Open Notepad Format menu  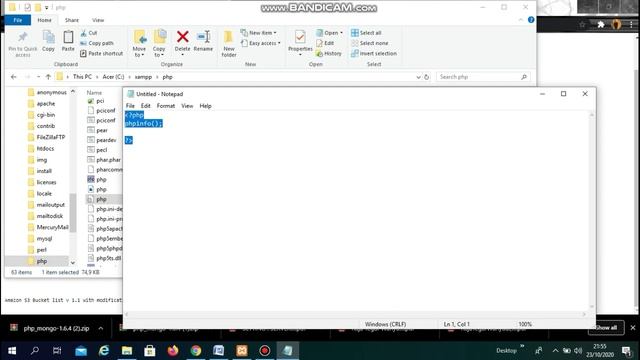click(x=166, y=106)
